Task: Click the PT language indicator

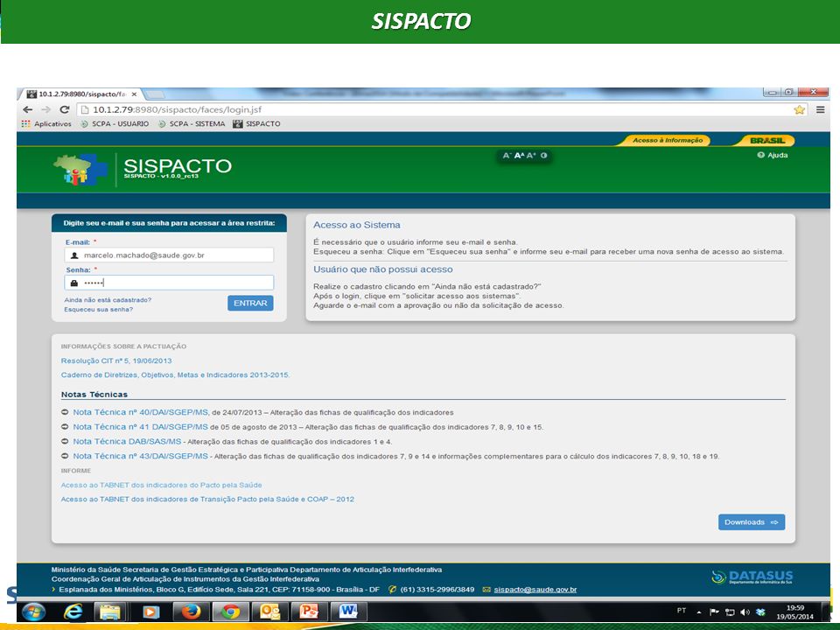Action: coord(682,610)
